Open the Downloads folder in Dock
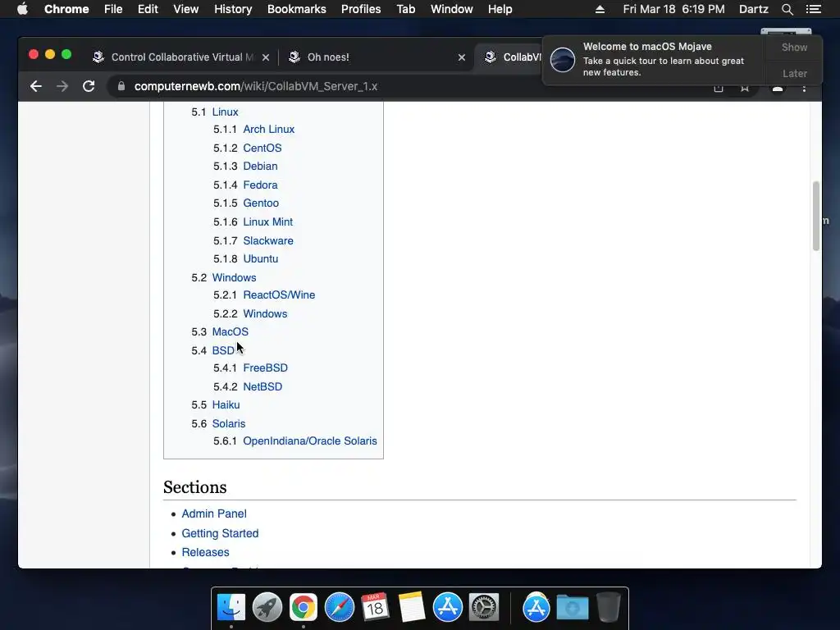This screenshot has height=630, width=840. coord(572,608)
